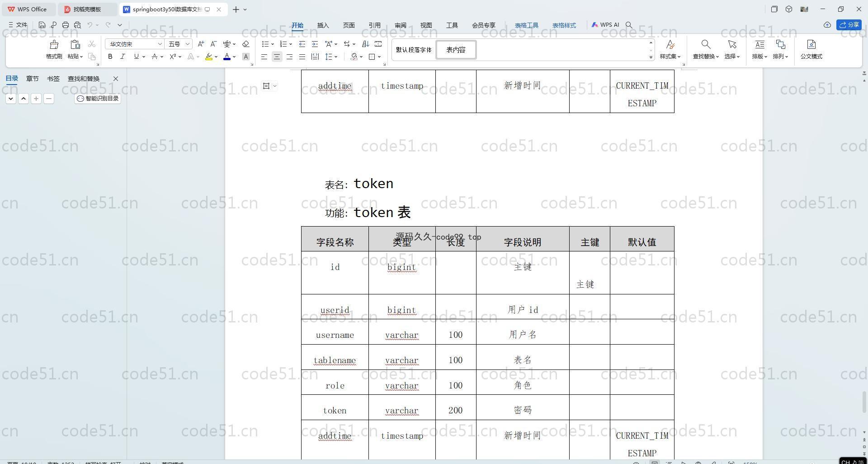Click the vertical scrollbar thumb
868x464 pixels.
click(864, 402)
